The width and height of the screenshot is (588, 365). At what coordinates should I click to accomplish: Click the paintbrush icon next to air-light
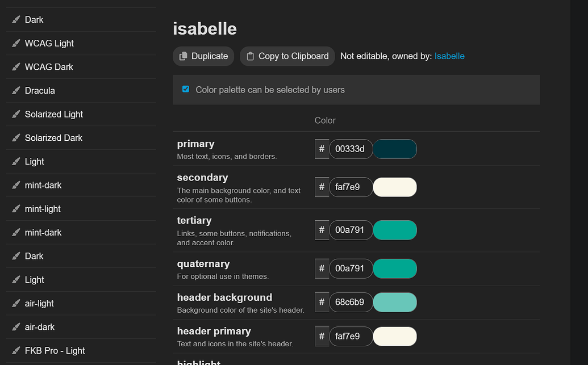click(16, 303)
